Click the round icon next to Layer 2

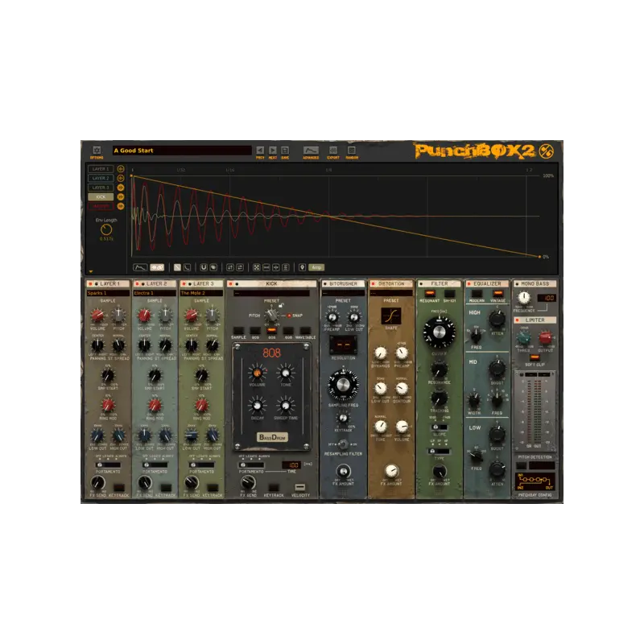pyautogui.click(x=121, y=178)
